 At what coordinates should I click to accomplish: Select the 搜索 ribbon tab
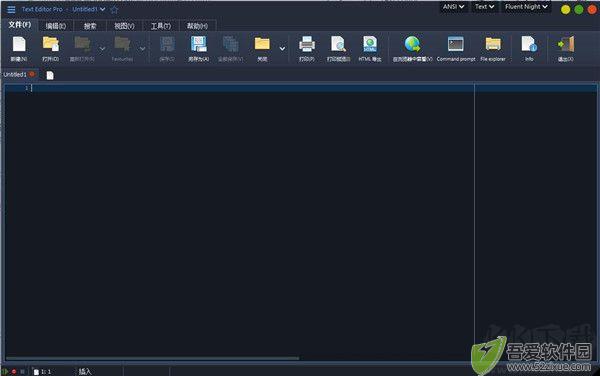[90, 26]
